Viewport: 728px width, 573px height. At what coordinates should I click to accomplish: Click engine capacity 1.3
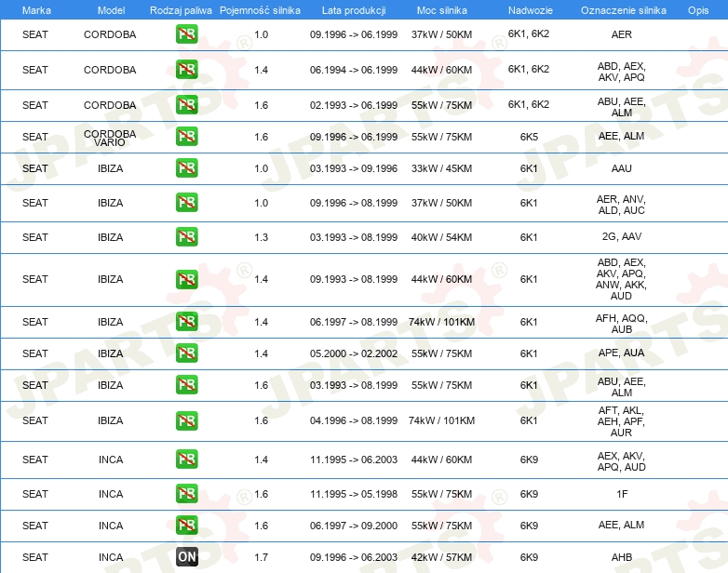pos(261,237)
